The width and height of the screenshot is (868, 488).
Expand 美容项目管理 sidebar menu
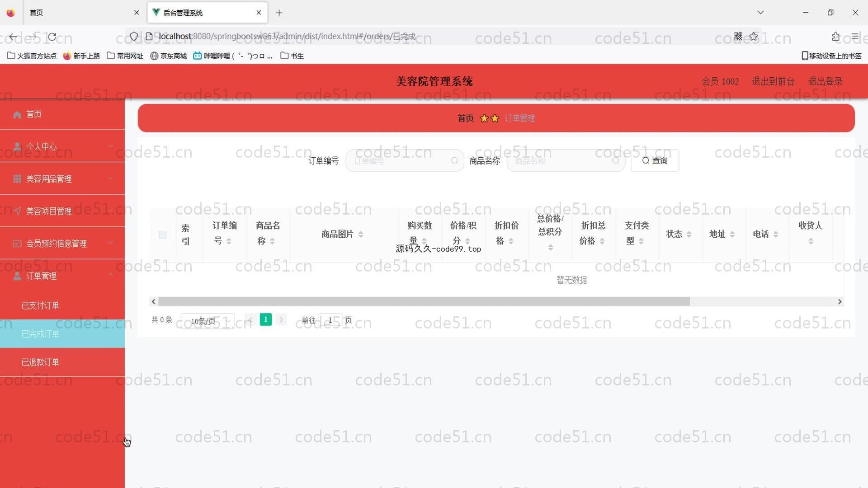(62, 211)
